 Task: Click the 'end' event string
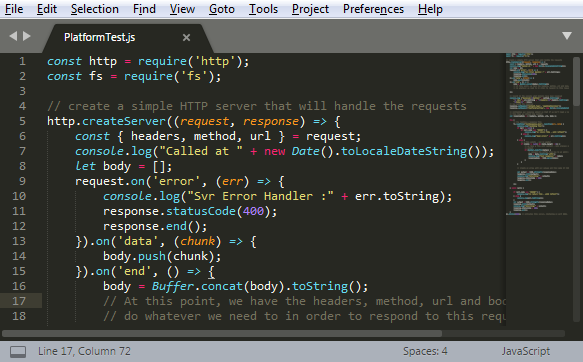coord(135,271)
